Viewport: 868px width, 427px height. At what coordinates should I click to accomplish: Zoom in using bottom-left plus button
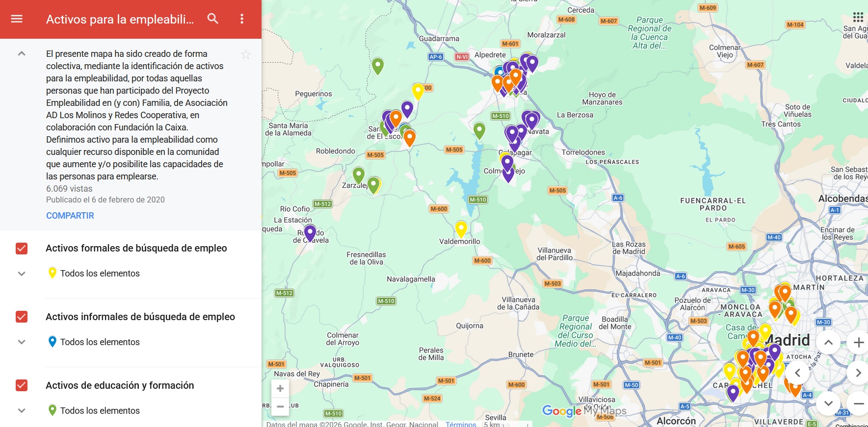[280, 389]
